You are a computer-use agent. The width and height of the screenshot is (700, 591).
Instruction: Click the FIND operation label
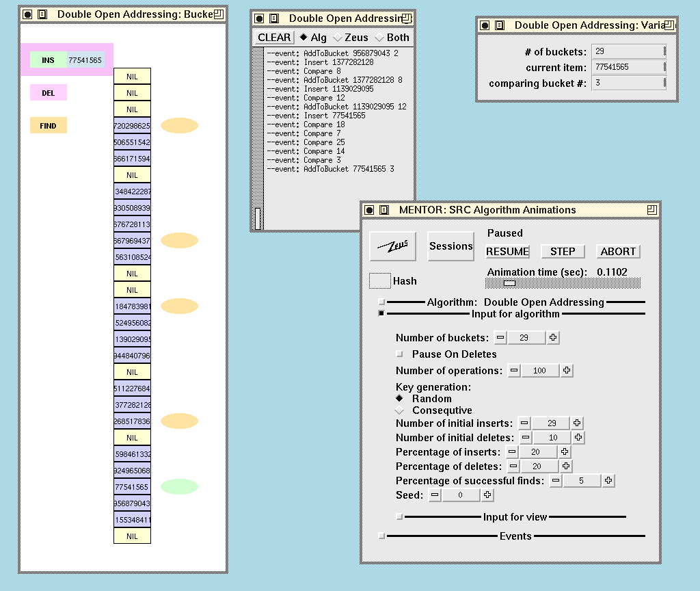click(x=49, y=126)
